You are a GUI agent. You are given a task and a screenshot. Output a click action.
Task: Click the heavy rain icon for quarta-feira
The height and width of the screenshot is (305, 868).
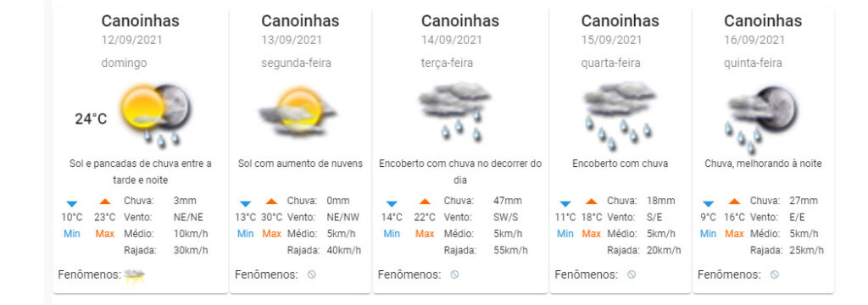click(x=619, y=115)
